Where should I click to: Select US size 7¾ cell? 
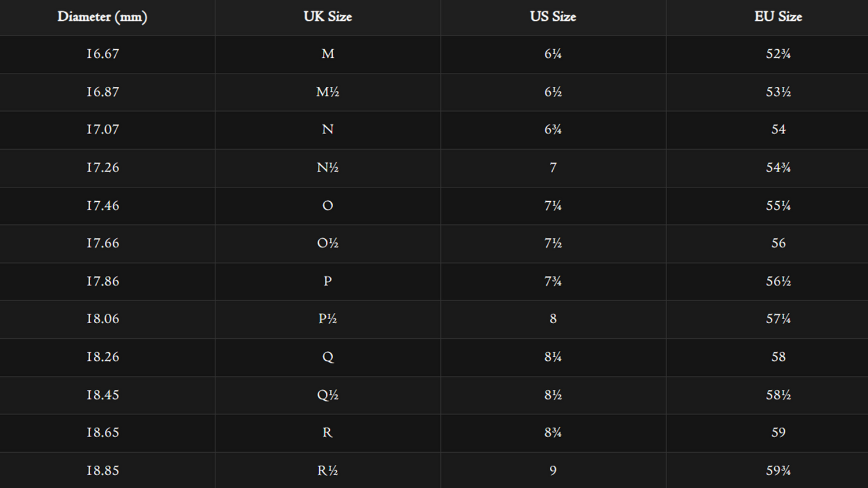coord(553,282)
